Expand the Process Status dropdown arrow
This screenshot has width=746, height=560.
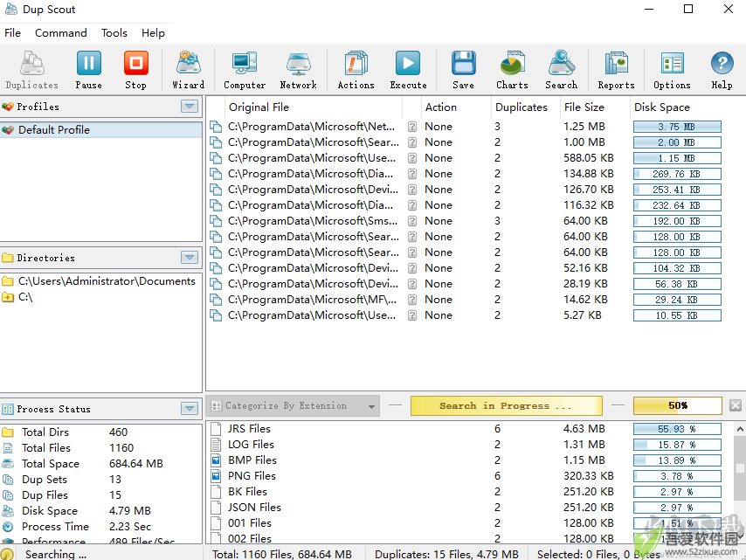190,408
